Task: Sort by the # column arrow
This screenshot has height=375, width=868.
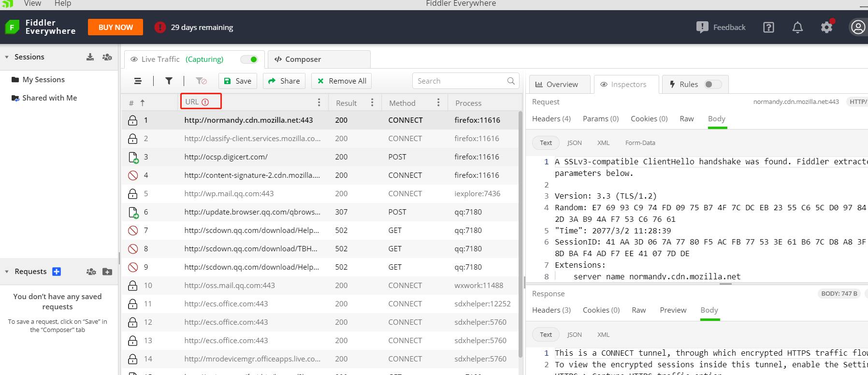Action: 143,103
